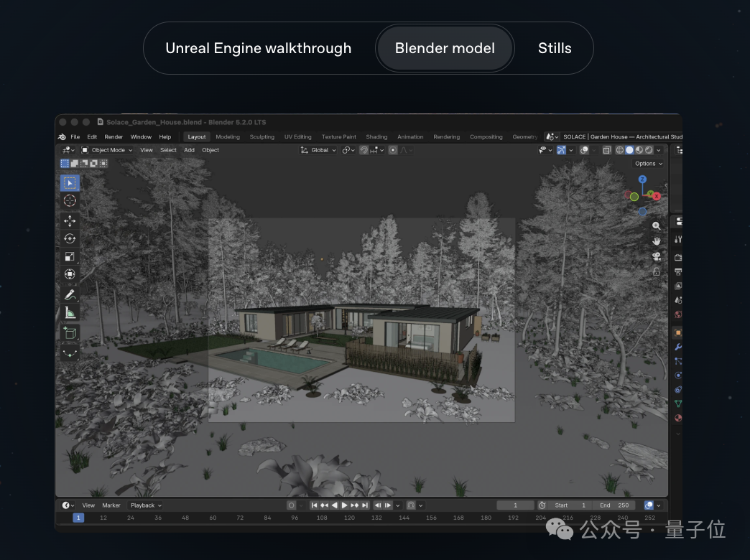The width and height of the screenshot is (750, 560).
Task: Open the timeline Playback dropdown
Action: 146,505
